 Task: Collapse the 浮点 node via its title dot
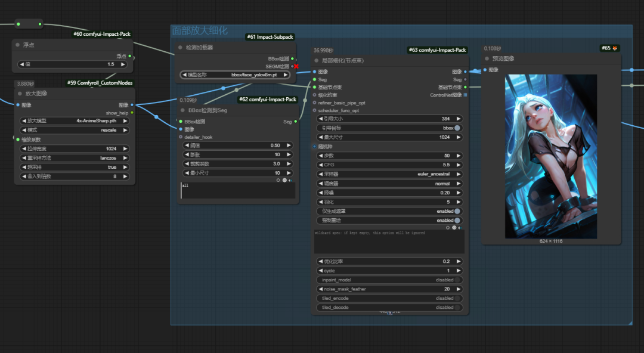(x=18, y=45)
